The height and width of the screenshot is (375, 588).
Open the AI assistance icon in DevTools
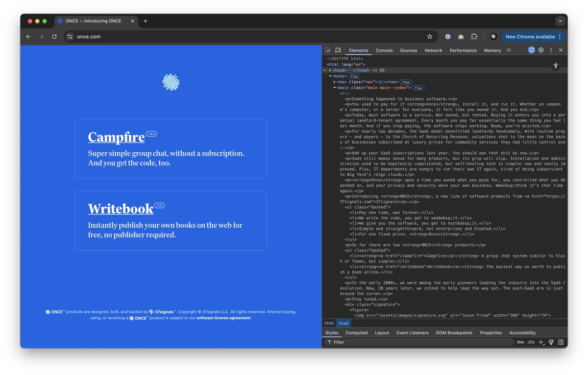point(531,50)
